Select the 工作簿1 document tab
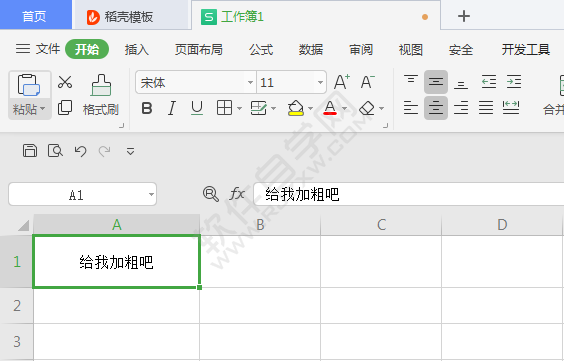Viewport: 564px width, 361px height. (x=315, y=16)
